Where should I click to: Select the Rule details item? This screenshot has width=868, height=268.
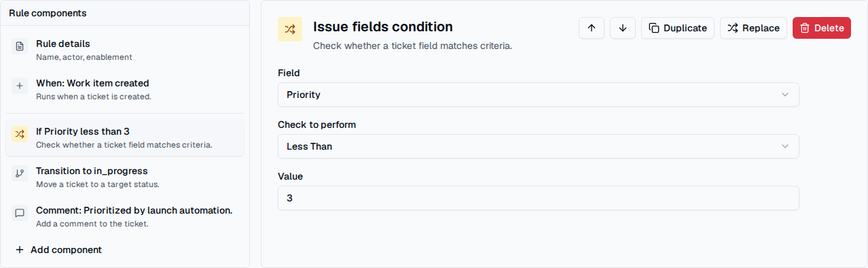125,50
